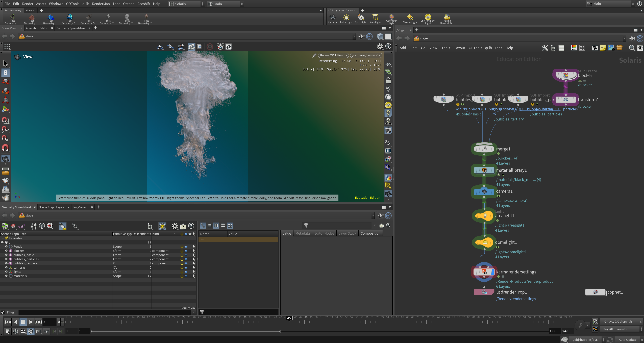Viewport: 644px width, 343px height.
Task: Toggle the scene graph Filter checkmark
Action: pos(3,313)
